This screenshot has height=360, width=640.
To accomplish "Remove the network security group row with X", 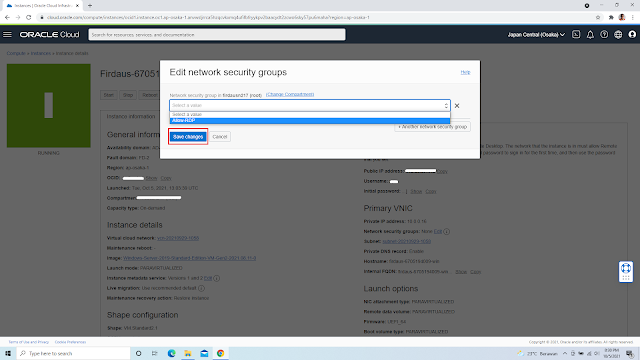I will [x=457, y=106].
